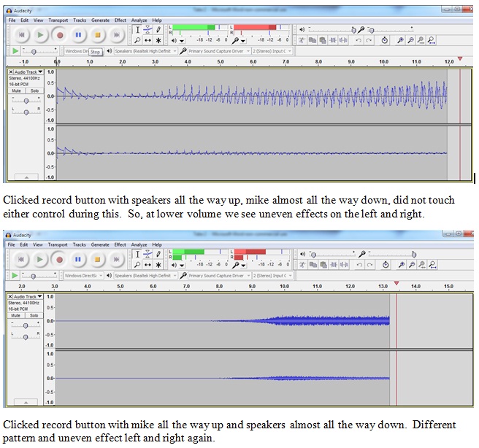Solo the track in upper Audacity window
479x448 pixels.
(x=34, y=90)
